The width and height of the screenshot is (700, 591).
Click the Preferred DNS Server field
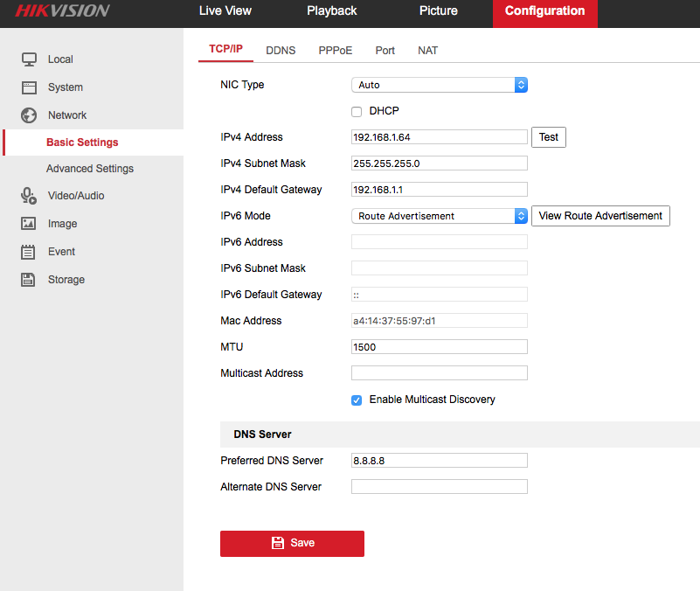(x=440, y=461)
